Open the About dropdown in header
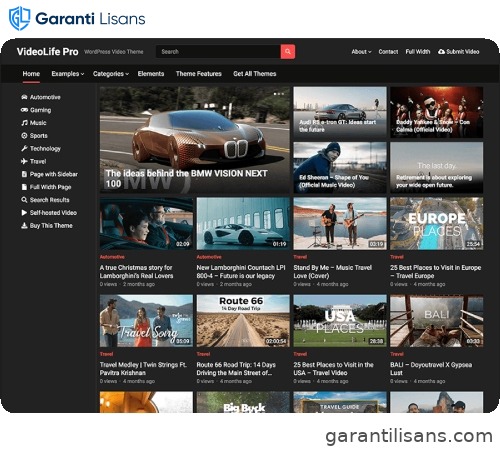The width and height of the screenshot is (500, 452). [x=361, y=52]
